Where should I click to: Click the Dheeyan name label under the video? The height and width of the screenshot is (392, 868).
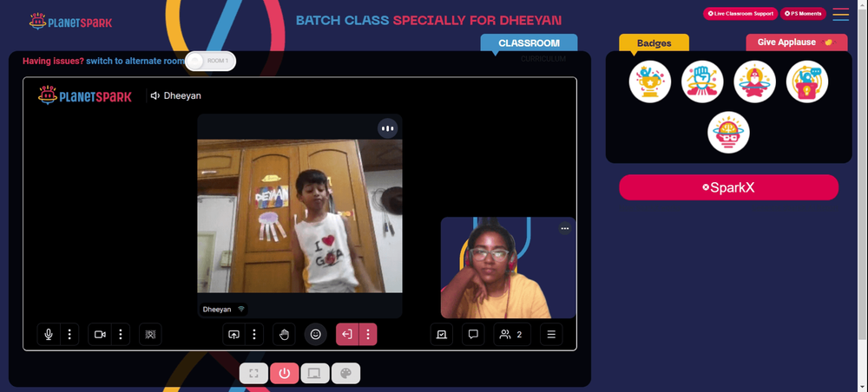point(217,309)
